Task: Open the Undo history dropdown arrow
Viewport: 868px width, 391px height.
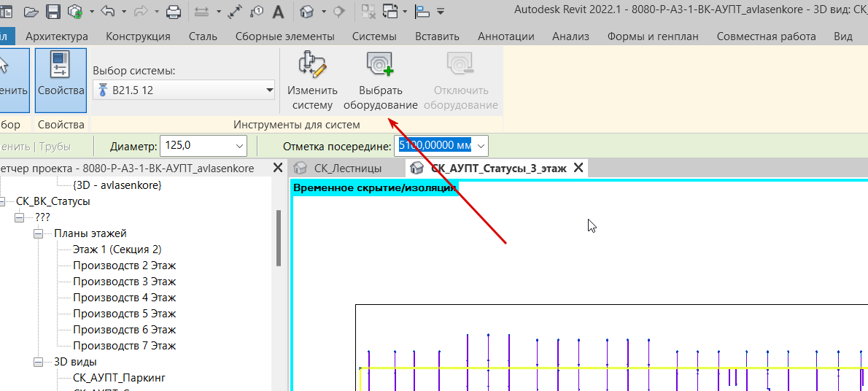Action: [123, 11]
